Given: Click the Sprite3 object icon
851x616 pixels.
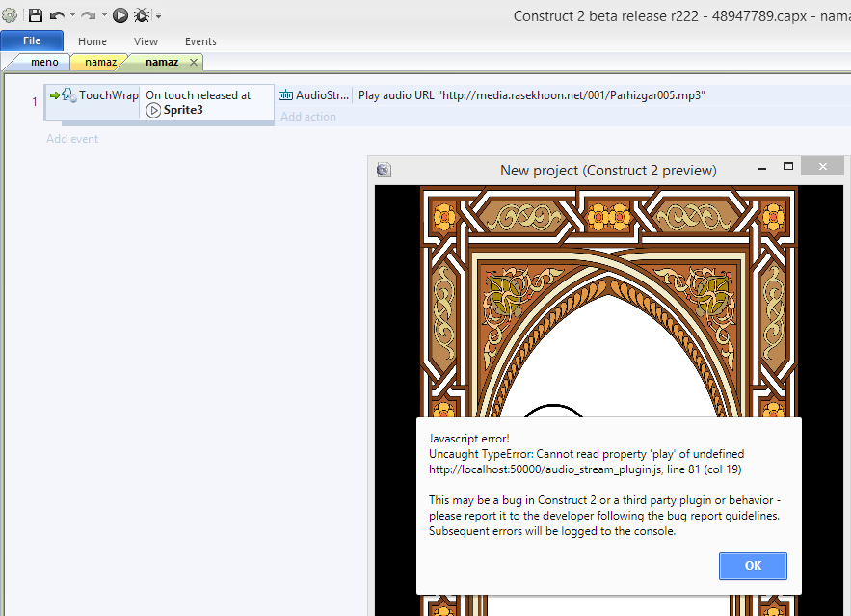Looking at the screenshot, I should 153,110.
